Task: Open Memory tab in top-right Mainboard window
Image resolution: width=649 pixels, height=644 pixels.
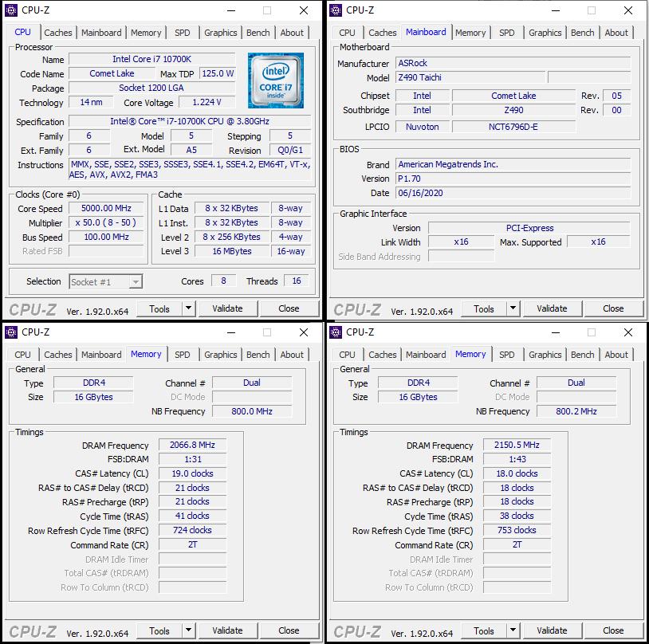Action: point(470,33)
